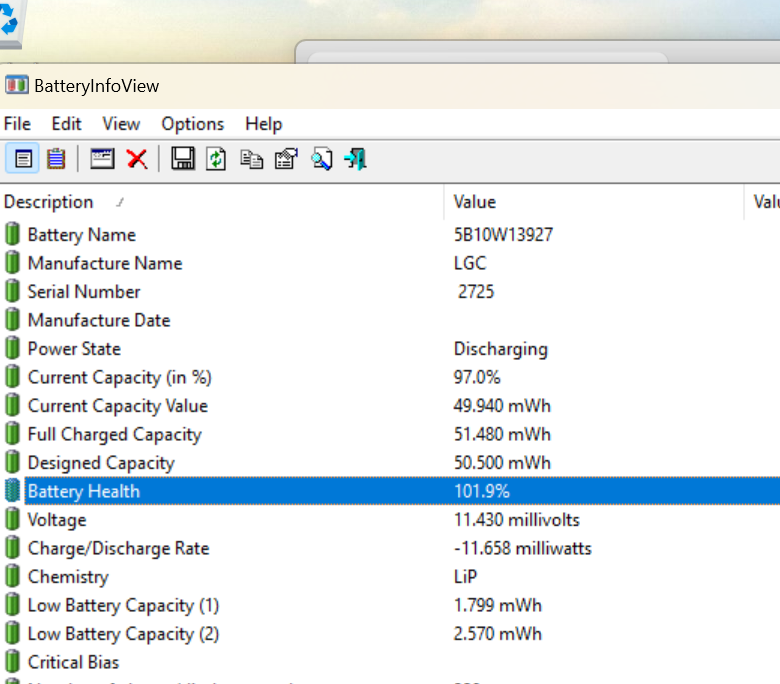Click the 2.570 mWh value
The image size is (780, 684).
497,633
